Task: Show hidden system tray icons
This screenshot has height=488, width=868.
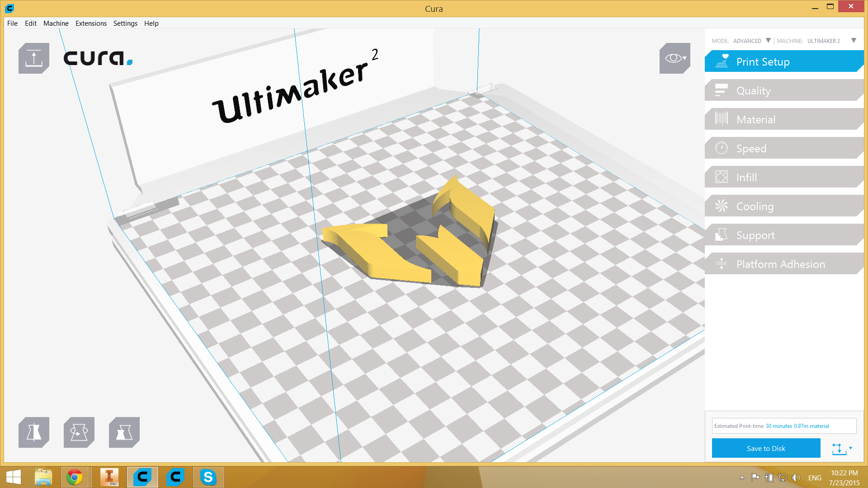Action: point(742,478)
